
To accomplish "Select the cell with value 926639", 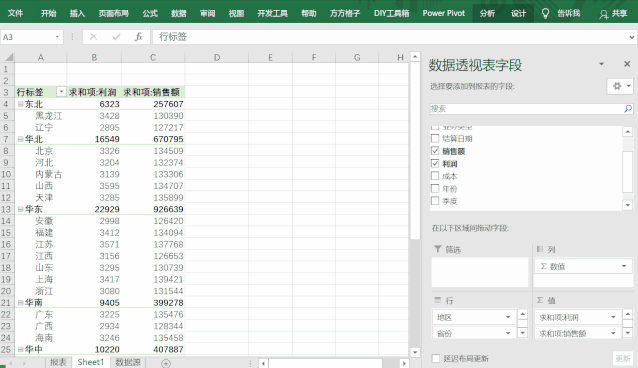I will click(153, 209).
